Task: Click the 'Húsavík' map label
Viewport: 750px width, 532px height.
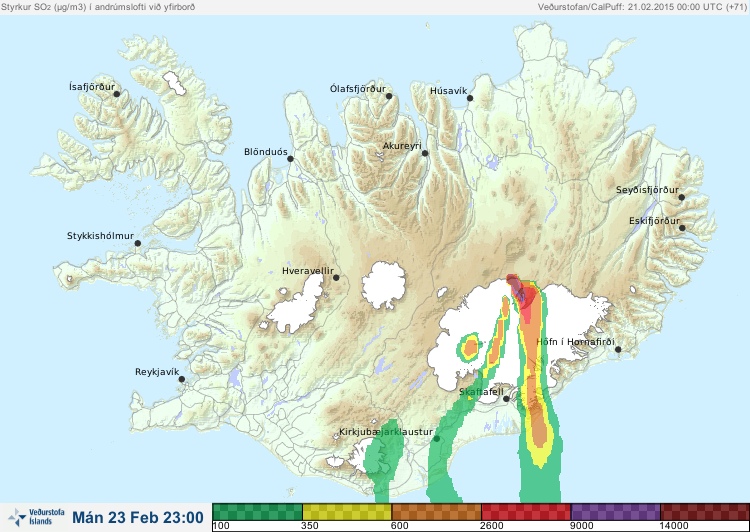Action: (x=449, y=90)
